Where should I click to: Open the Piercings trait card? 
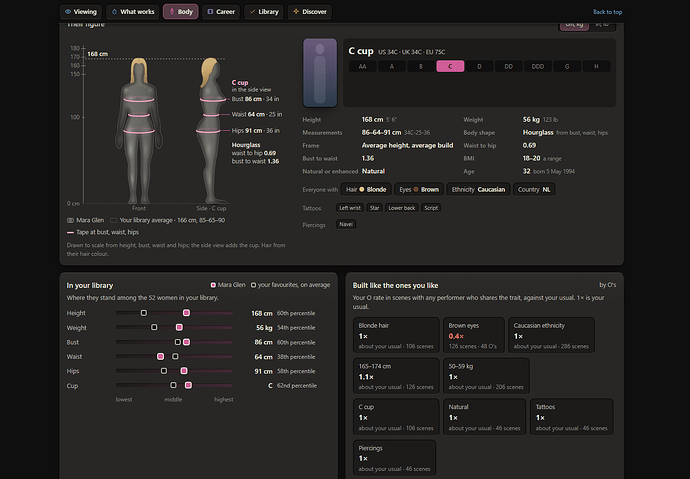[x=394, y=458]
